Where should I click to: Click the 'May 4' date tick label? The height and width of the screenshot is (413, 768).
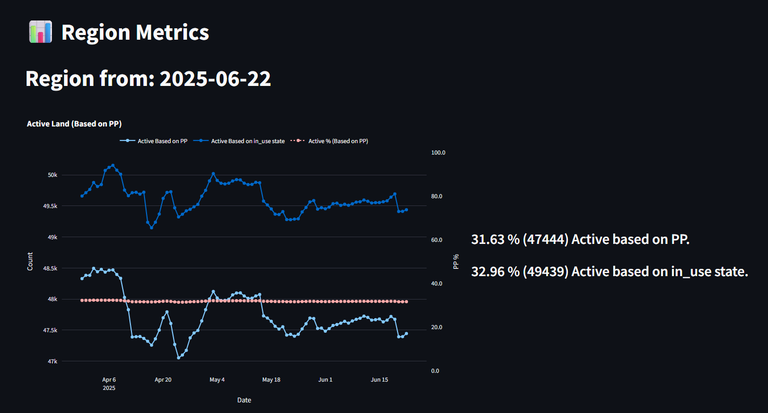click(217, 380)
